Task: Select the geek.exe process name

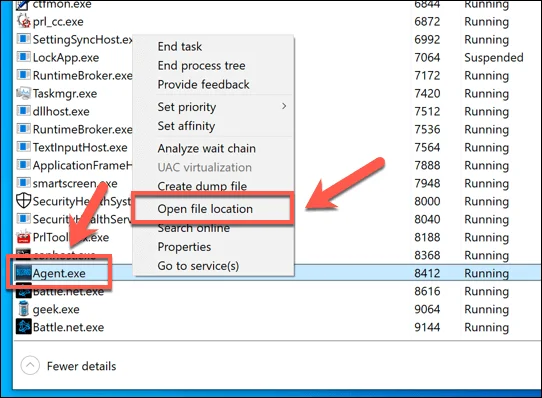Action: 56,309
